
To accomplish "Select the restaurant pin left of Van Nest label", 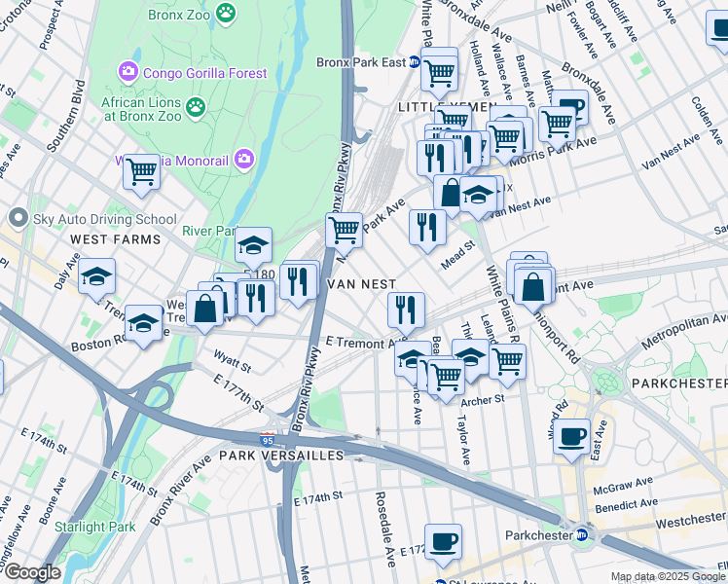I will coord(298,285).
